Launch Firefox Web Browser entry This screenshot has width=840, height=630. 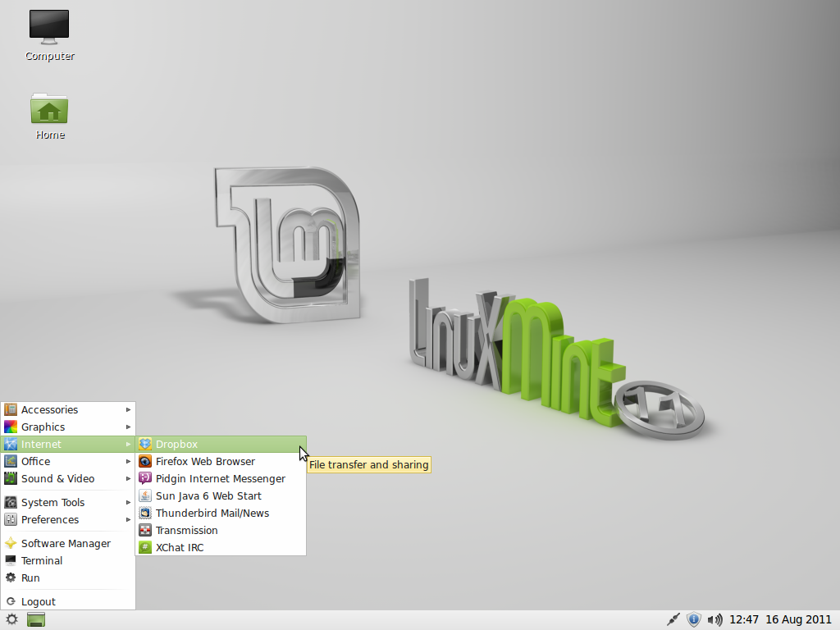(221, 461)
